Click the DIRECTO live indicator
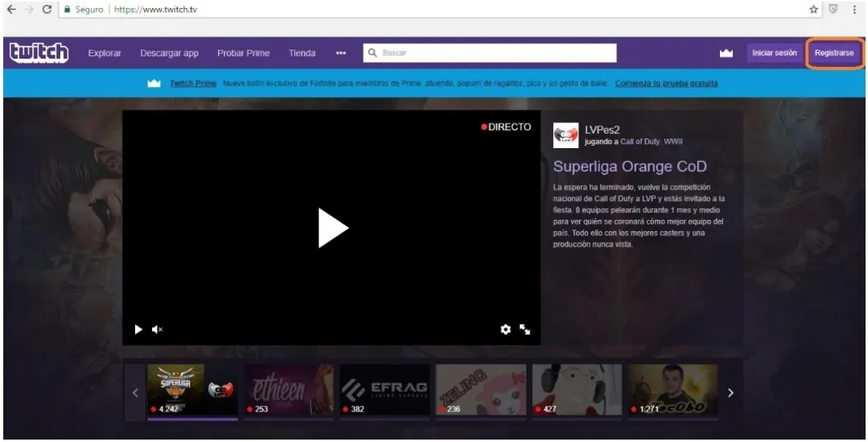868x442 pixels. tap(506, 127)
